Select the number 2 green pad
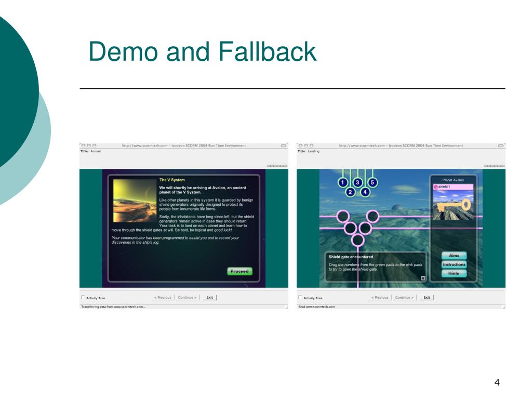This screenshot has height=399, width=532. (x=350, y=192)
